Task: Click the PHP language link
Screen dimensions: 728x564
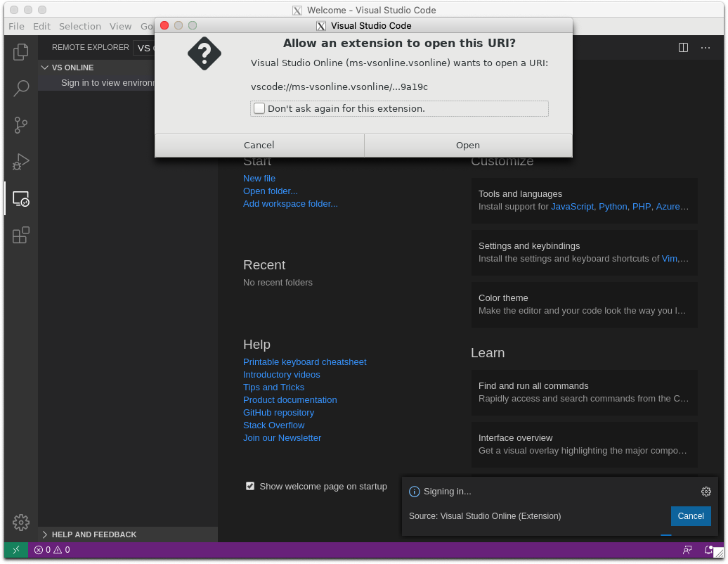Action: click(641, 206)
